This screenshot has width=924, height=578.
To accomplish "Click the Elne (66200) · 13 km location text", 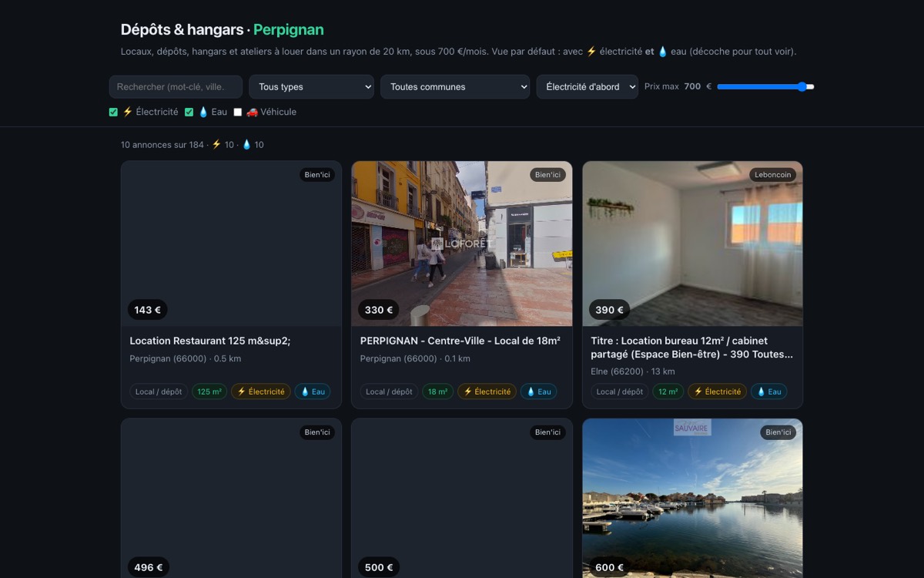I will click(x=633, y=371).
